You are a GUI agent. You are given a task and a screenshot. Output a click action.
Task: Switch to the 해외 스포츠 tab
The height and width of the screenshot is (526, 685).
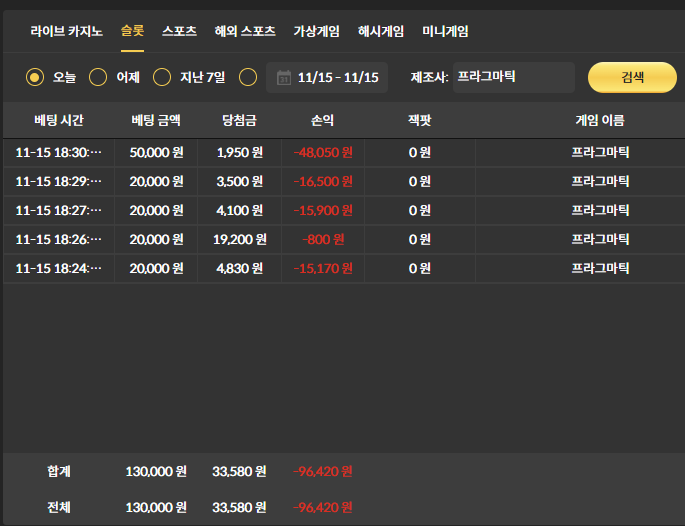245,31
